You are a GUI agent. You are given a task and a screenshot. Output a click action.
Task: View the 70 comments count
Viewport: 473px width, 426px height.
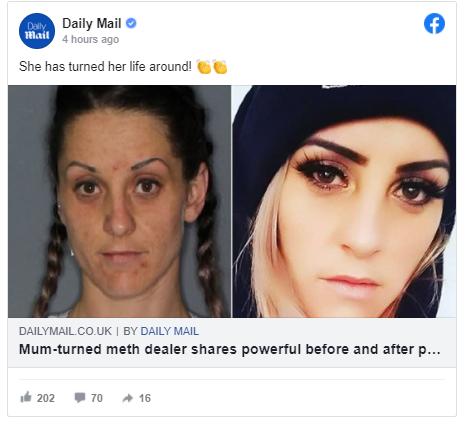[97, 398]
